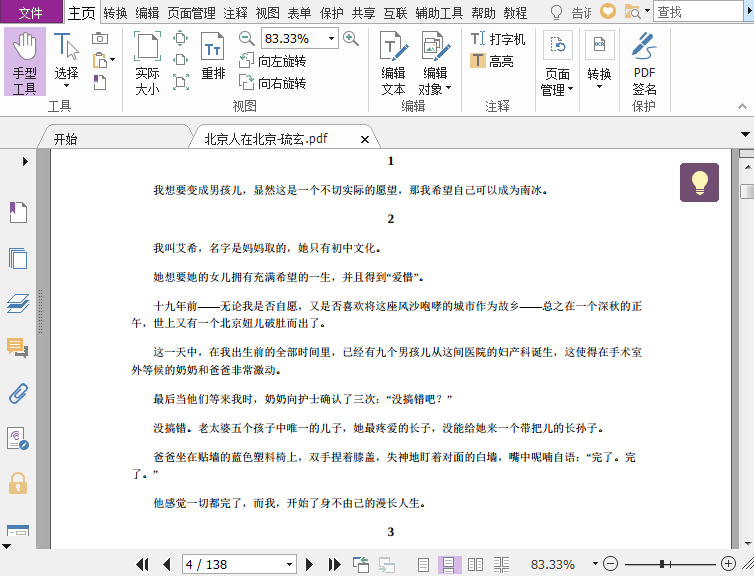Screen dimensions: 754x576
Task: Rotate the page left (向左旋转)
Action: click(273, 61)
